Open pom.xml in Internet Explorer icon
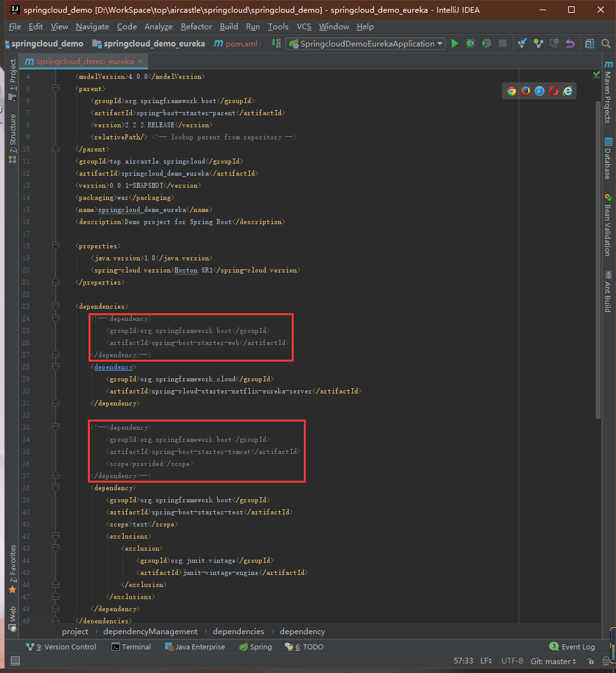 568,91
